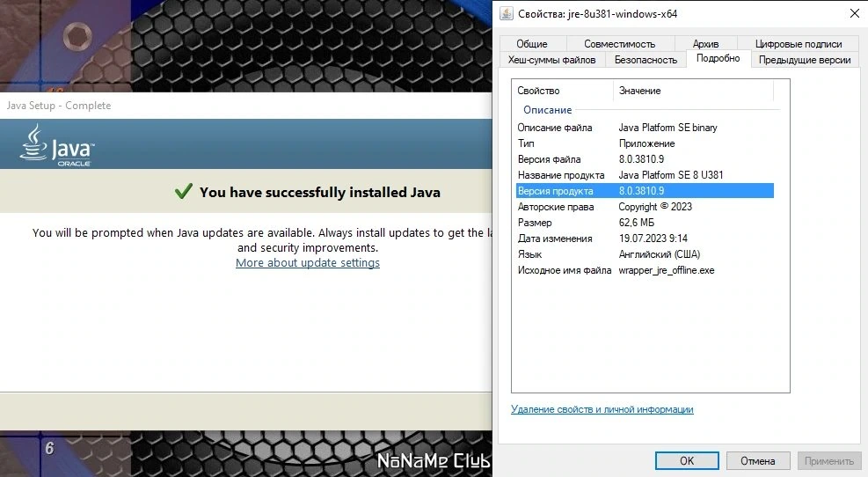Select the Название продукта row
Image resolution: width=868 pixels, height=477 pixels.
pos(645,175)
